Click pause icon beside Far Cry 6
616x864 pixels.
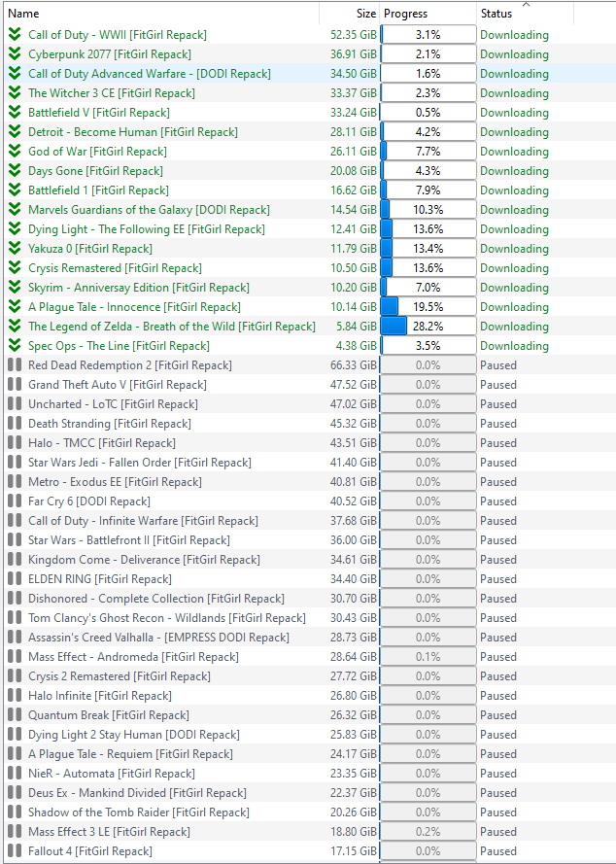(15, 501)
